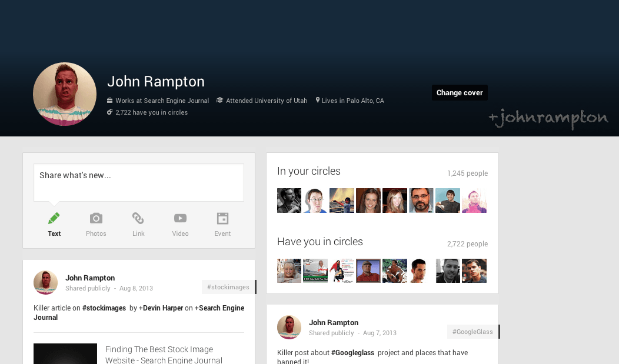Image resolution: width=619 pixels, height=364 pixels.
Task: Click 2,722 have you in circles text
Action: pyautogui.click(x=152, y=112)
